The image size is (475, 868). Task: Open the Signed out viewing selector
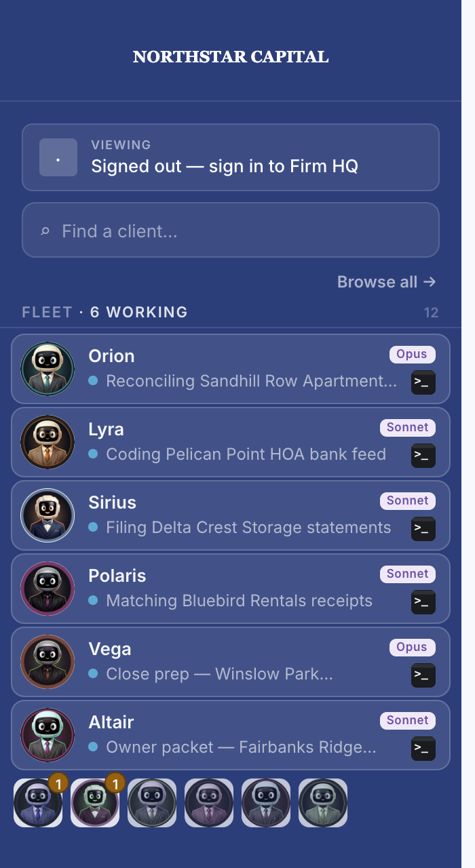coord(231,157)
